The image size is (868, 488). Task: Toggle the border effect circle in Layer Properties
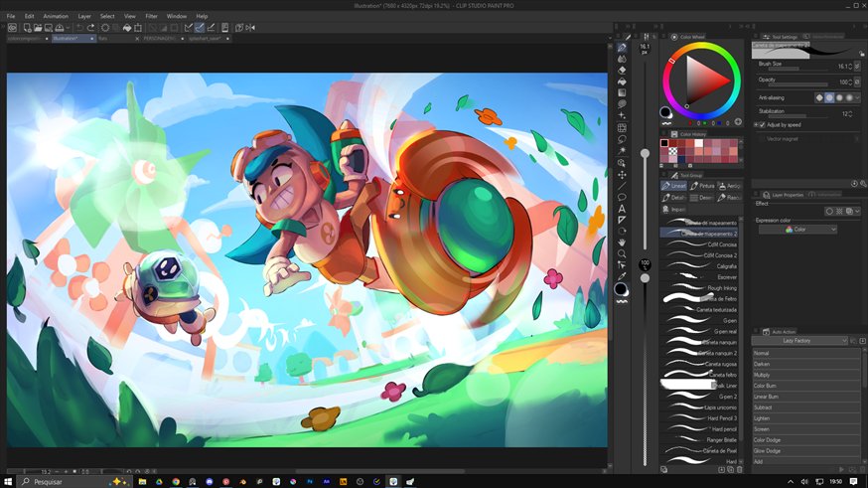coord(829,212)
